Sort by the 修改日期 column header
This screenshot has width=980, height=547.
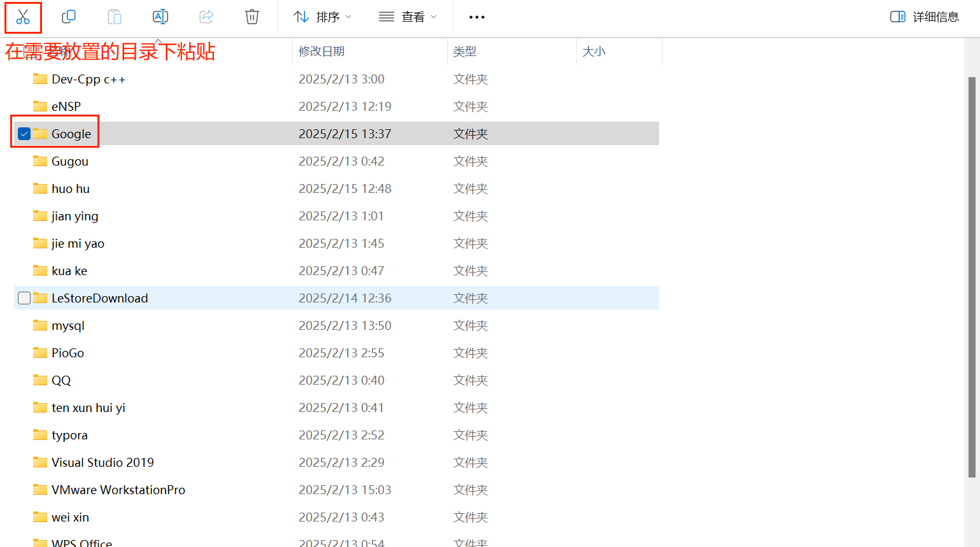pos(322,52)
